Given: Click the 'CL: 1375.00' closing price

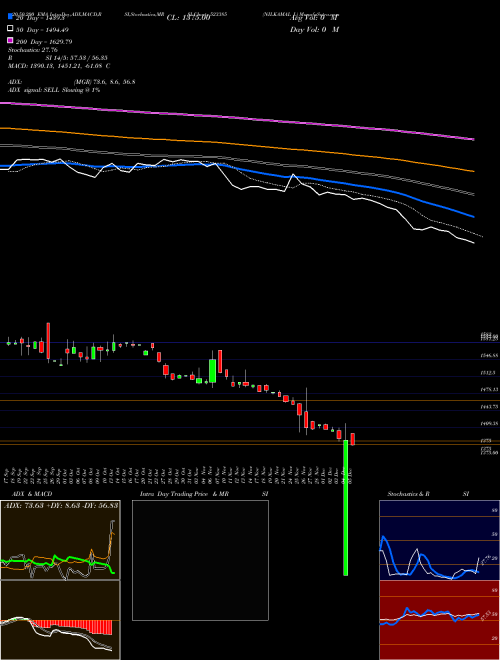Looking at the screenshot, I should [x=188, y=18].
